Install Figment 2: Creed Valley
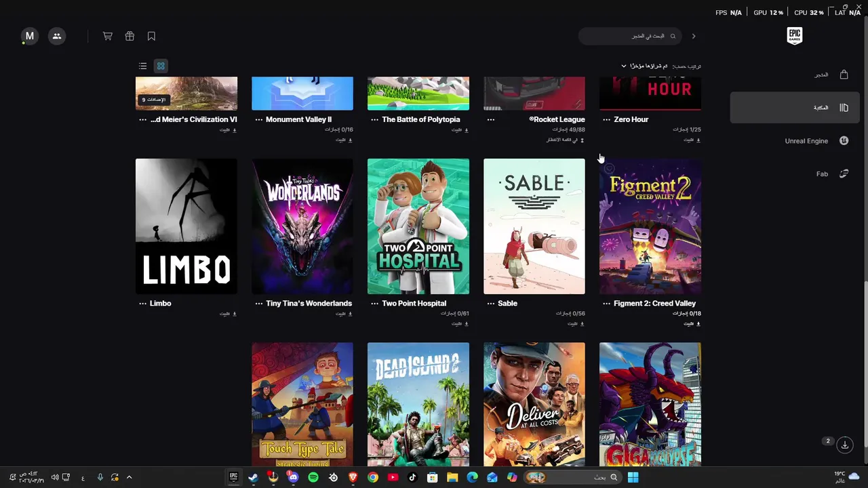This screenshot has width=868, height=488. pos(692,324)
